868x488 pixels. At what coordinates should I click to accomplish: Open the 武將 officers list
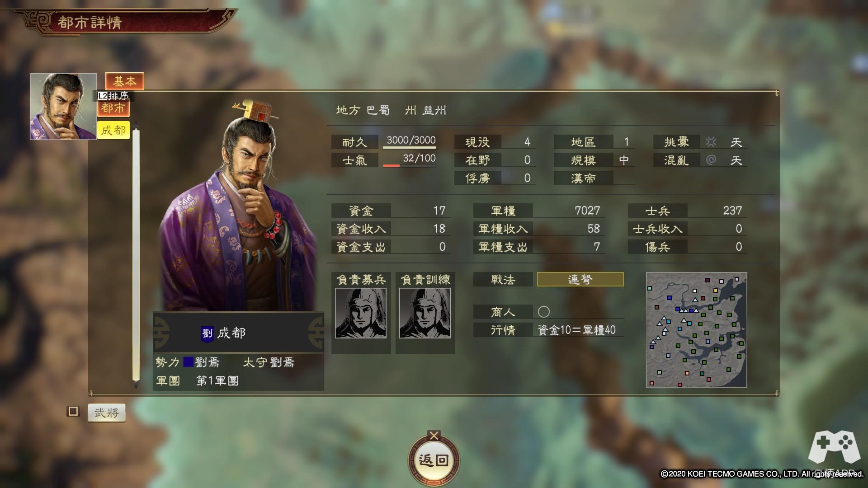pyautogui.click(x=106, y=412)
